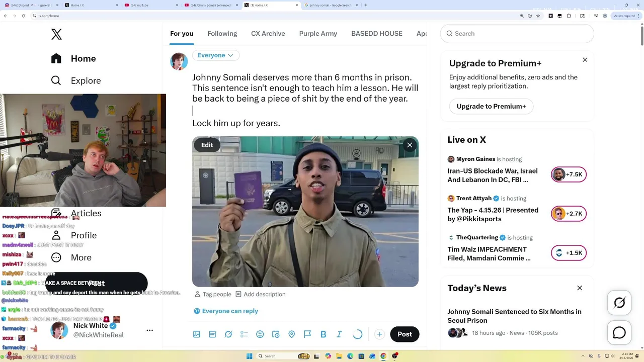The image size is (644, 362).
Task: Open the Purple Army tab
Action: point(318,34)
